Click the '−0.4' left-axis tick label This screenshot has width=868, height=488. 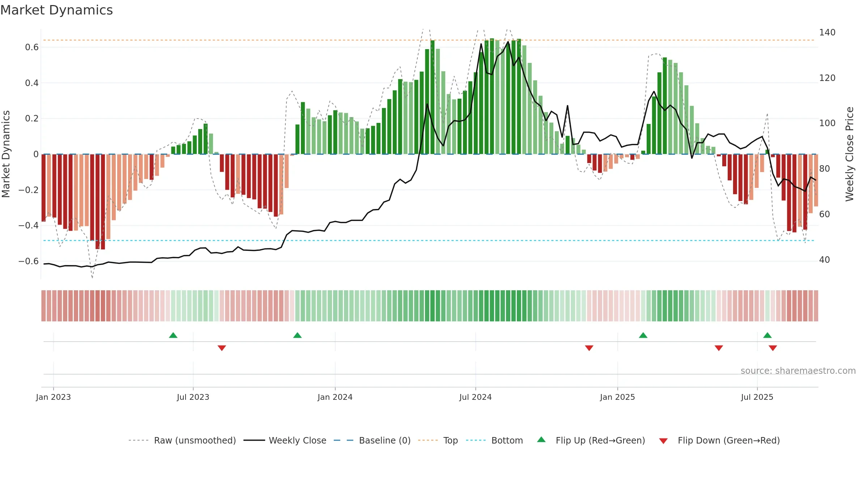click(x=29, y=226)
